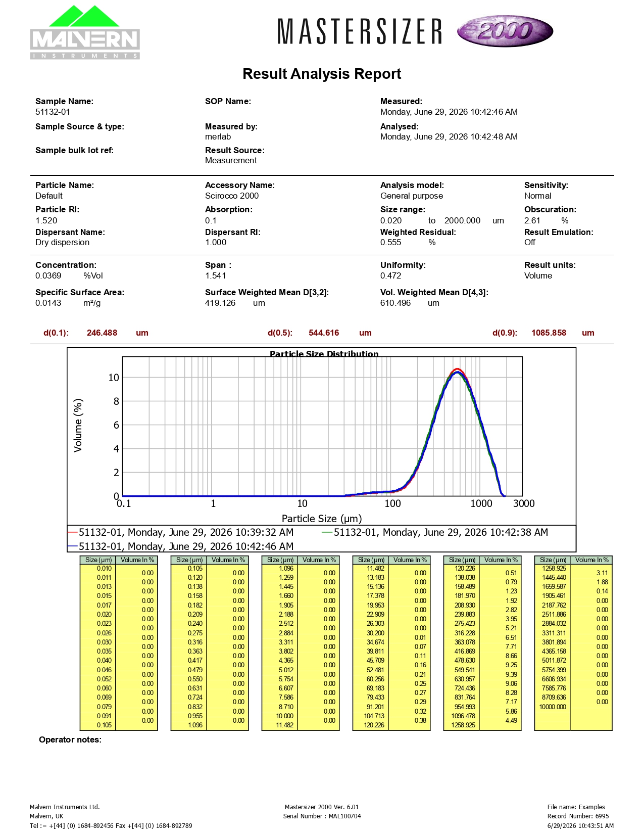Image resolution: width=644 pixels, height=834 pixels.
Task: Click the Serial Number MAL100704 text
Action: pyautogui.click(x=322, y=816)
